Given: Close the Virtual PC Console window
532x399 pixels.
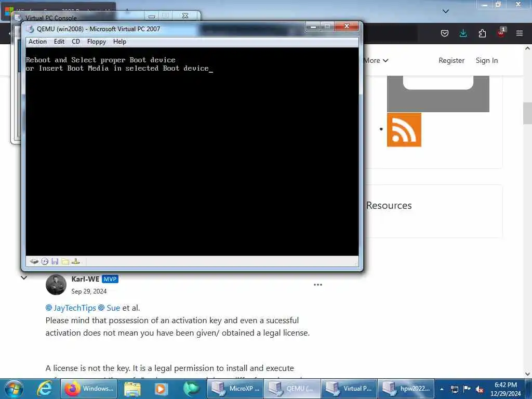Looking at the screenshot, I should coord(185,16).
